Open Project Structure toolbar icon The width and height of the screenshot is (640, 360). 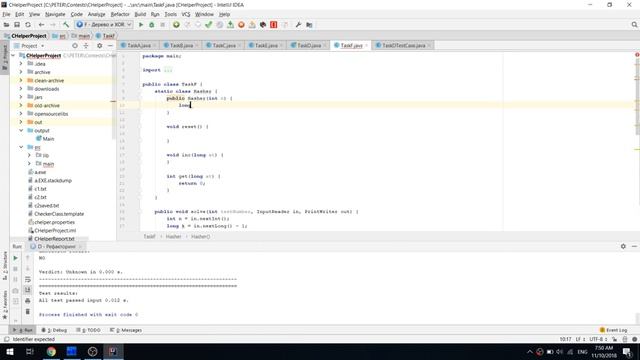pyautogui.click(x=309, y=25)
